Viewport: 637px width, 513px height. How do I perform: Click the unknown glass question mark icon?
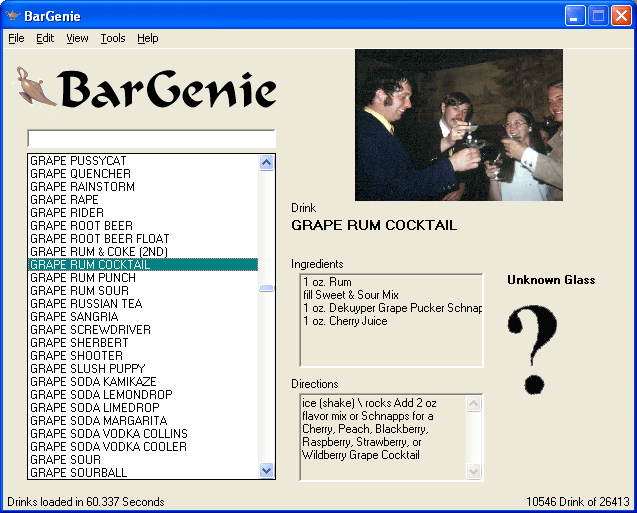[532, 349]
